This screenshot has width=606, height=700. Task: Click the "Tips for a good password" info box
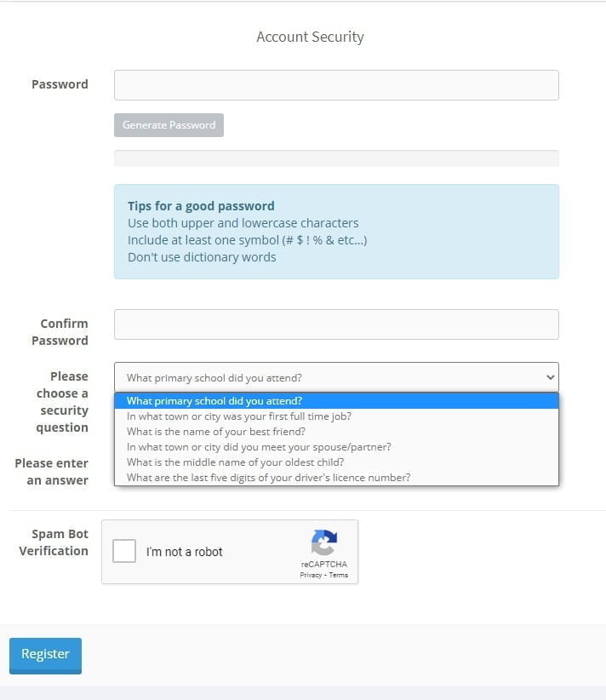(336, 232)
